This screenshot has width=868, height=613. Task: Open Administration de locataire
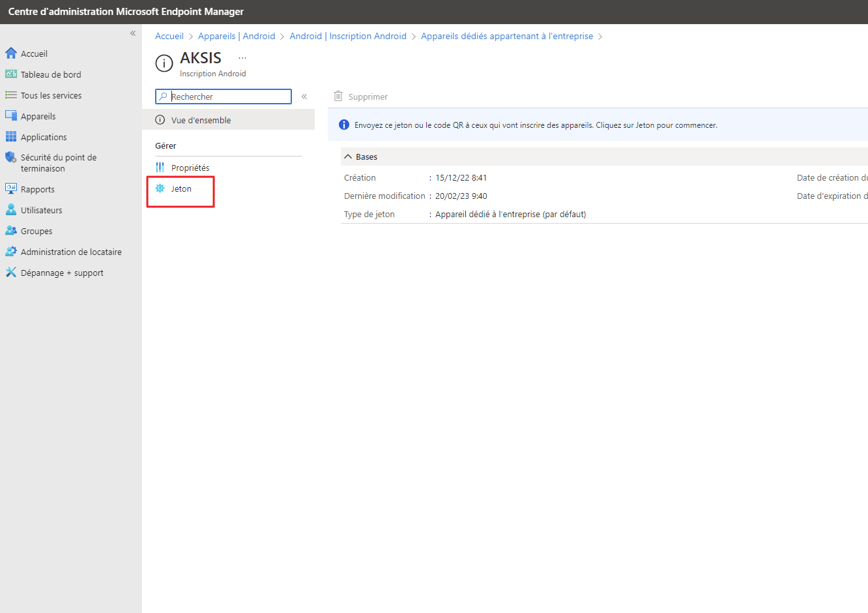pos(71,252)
